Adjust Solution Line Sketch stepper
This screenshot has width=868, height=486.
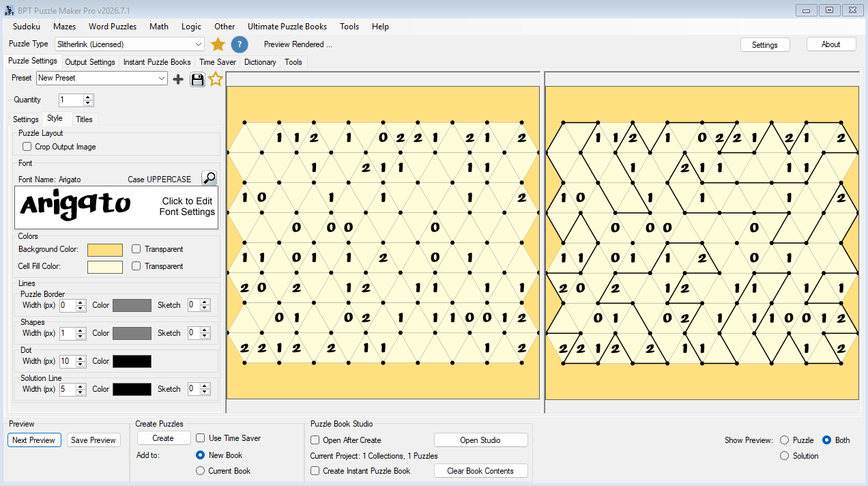coord(205,390)
